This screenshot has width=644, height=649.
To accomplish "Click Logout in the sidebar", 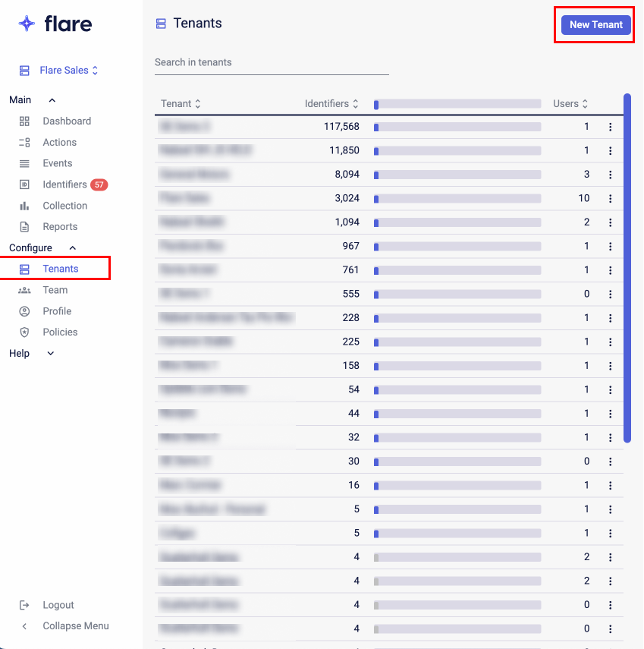I will coord(58,605).
